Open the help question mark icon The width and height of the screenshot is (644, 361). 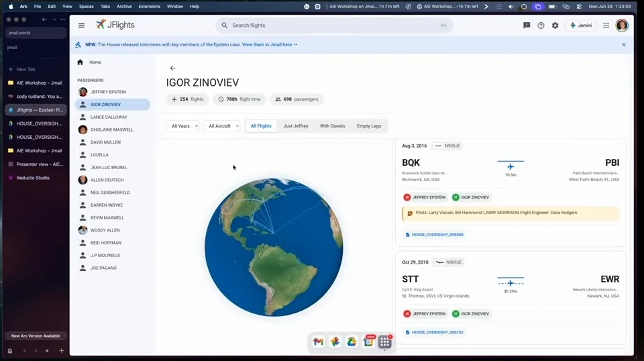click(x=541, y=25)
